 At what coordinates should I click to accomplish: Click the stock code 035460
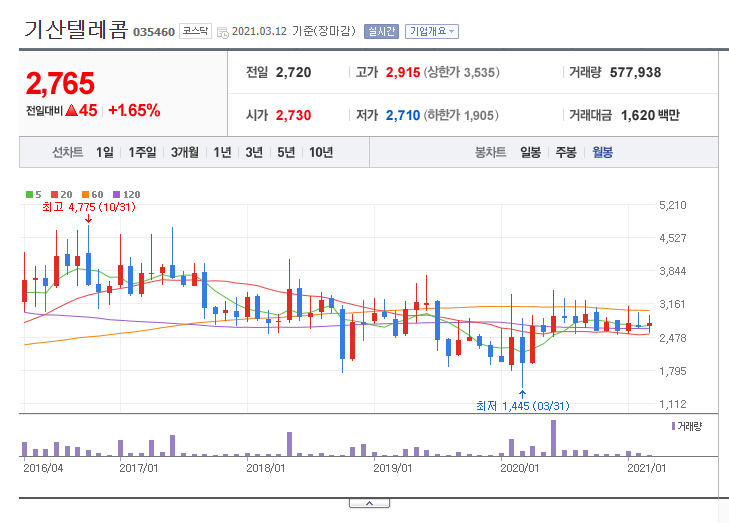(x=154, y=32)
